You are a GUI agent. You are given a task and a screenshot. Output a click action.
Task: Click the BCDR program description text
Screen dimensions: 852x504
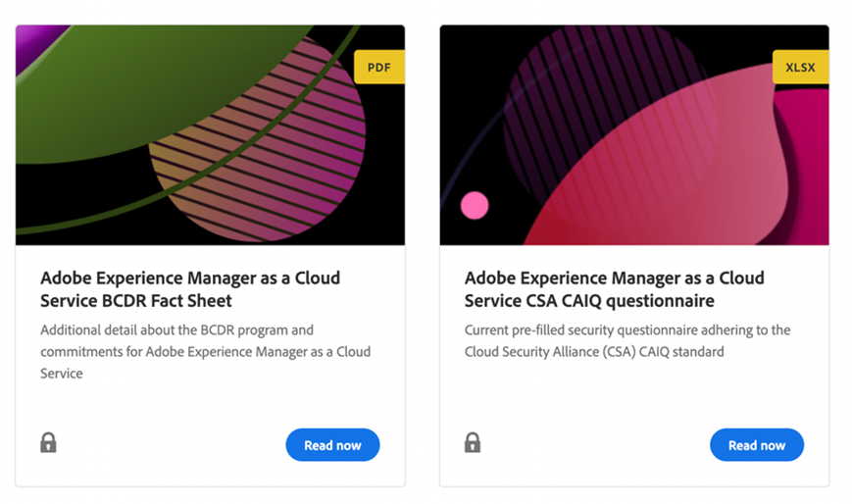click(205, 351)
